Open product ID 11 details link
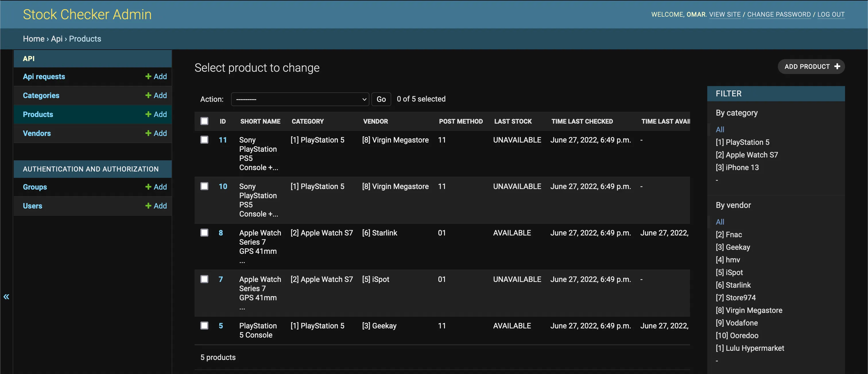Image resolution: width=868 pixels, height=374 pixels. point(223,140)
